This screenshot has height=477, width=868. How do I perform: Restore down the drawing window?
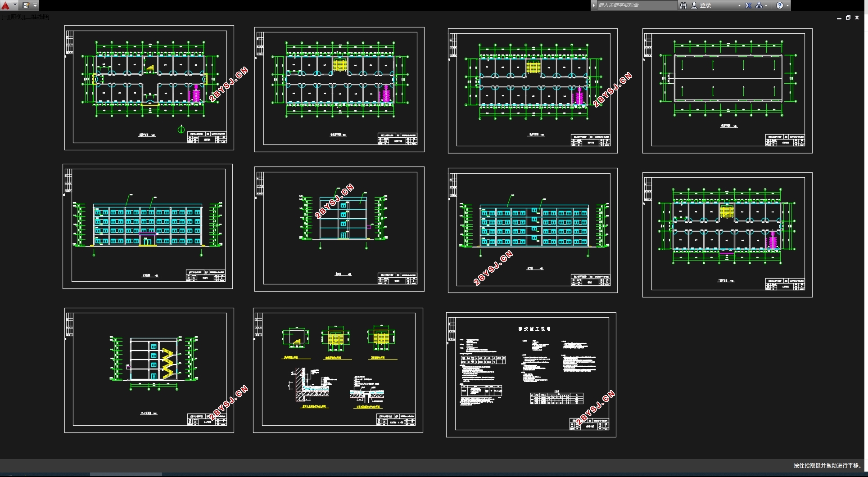tap(848, 18)
